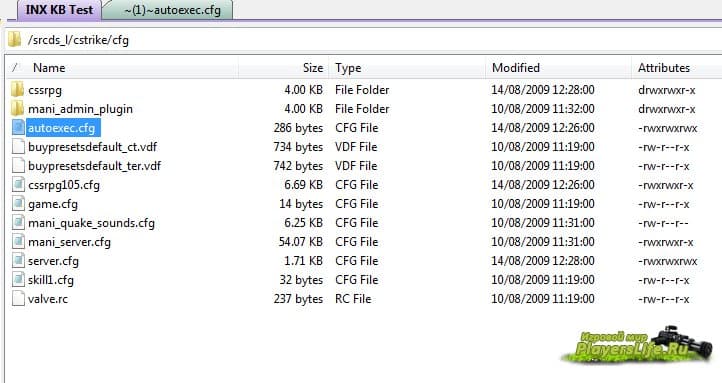Click mani_quake_sounds.cfg modified date 10/08/2009 11:31:00
The image size is (722, 383).
click(542, 223)
